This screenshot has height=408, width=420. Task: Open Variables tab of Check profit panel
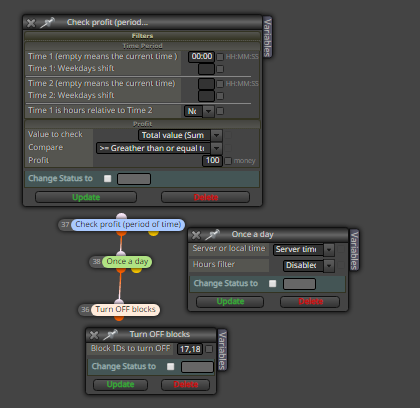(x=267, y=37)
